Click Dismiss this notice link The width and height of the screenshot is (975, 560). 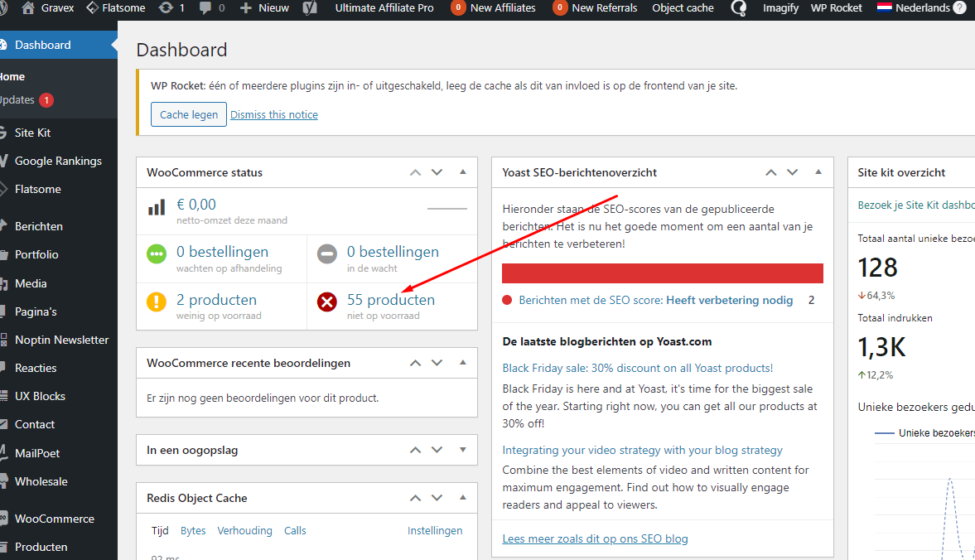[273, 115]
